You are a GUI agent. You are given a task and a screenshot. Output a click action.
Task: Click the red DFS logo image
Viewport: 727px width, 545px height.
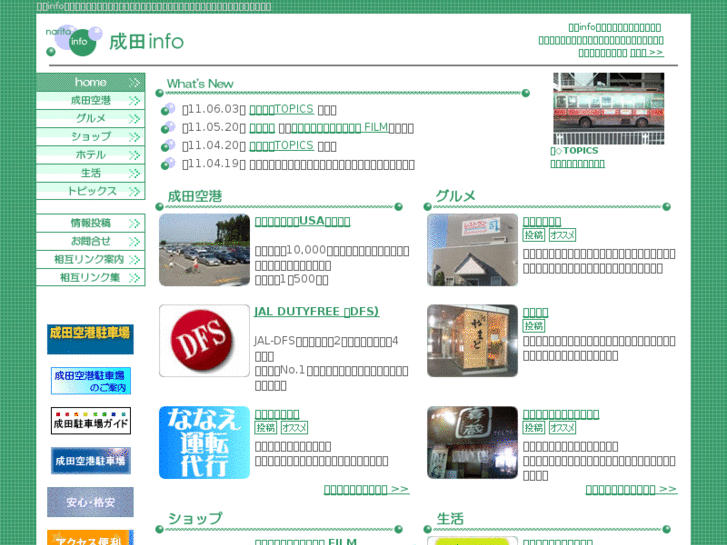(204, 340)
